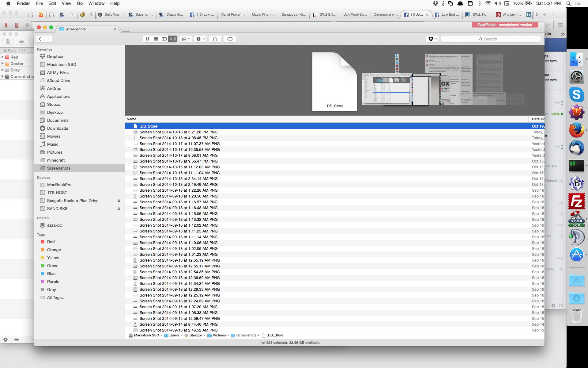
Task: Click the Share toolbar button
Action: click(215, 39)
